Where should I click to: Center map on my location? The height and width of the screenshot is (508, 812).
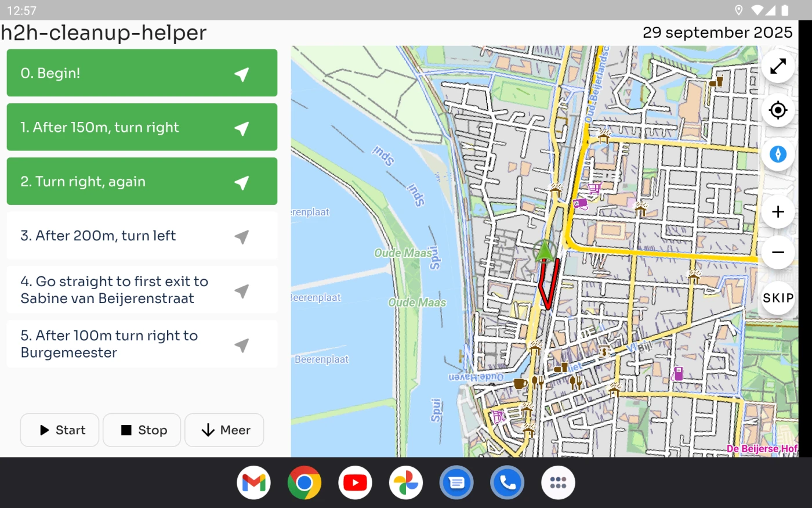[778, 110]
